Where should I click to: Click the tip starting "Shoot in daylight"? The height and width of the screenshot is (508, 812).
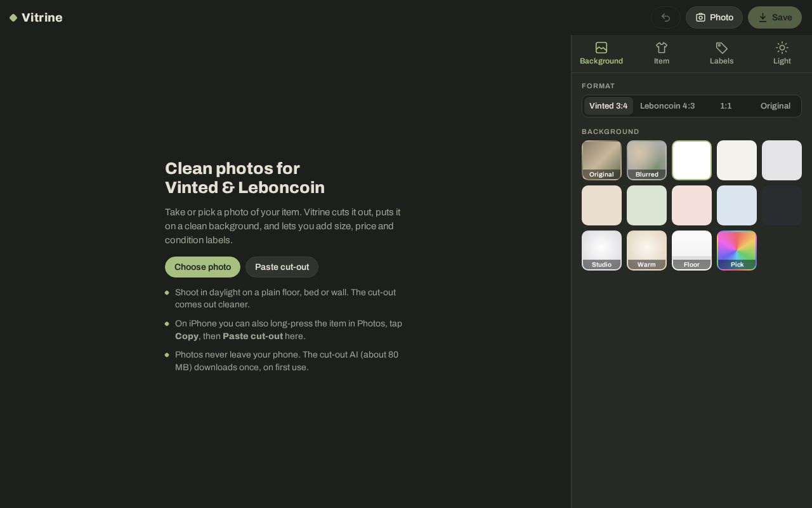pyautogui.click(x=285, y=298)
